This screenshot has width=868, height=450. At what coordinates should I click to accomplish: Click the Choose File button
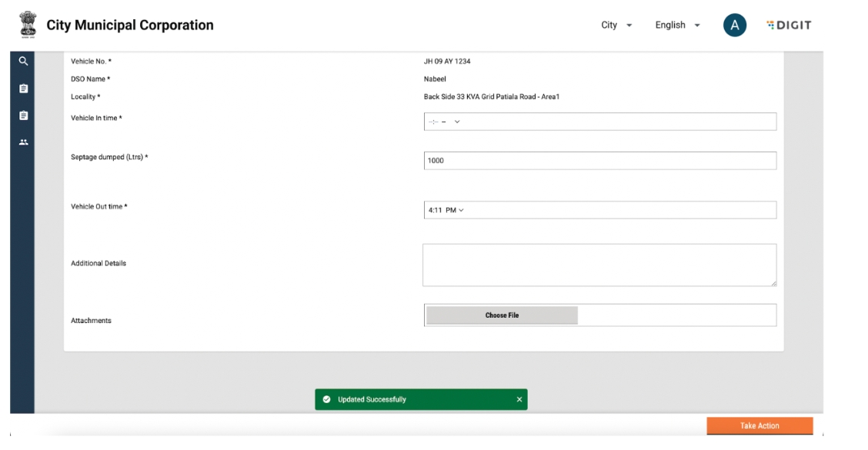tap(502, 315)
